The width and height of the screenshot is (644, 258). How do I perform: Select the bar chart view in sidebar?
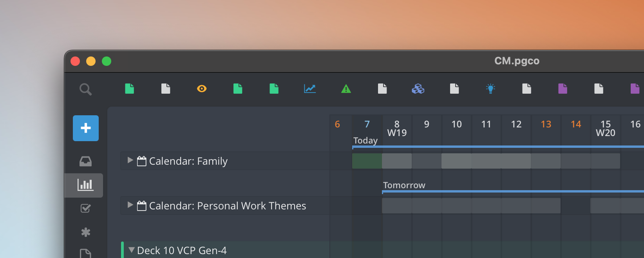click(85, 185)
